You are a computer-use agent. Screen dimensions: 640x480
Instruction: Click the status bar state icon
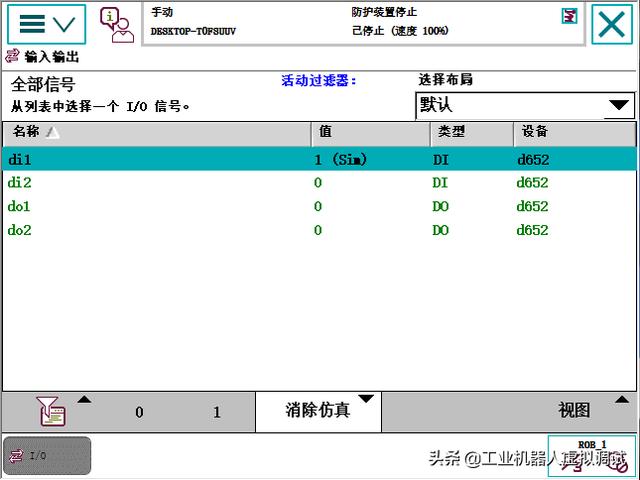click(569, 16)
